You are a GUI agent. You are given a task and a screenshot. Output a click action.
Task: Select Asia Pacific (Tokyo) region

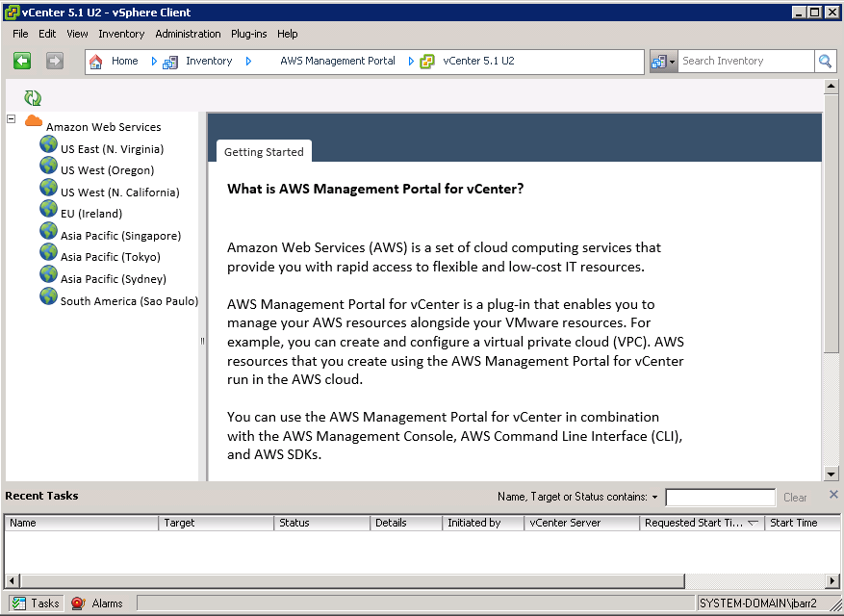click(110, 257)
